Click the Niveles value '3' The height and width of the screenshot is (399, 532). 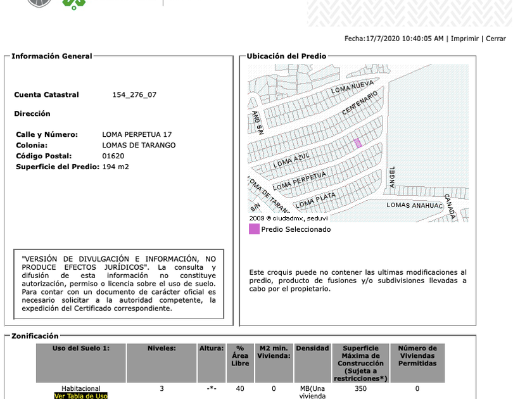tap(162, 388)
